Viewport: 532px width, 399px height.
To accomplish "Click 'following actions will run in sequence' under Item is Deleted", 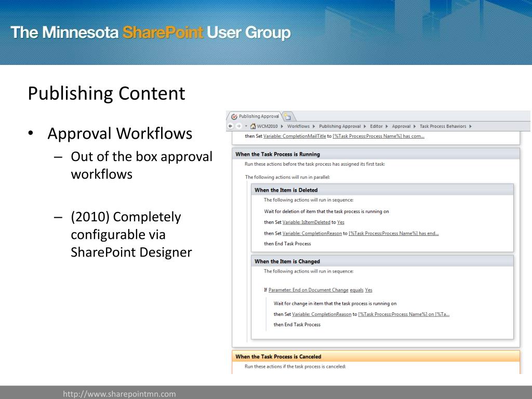I will (309, 200).
